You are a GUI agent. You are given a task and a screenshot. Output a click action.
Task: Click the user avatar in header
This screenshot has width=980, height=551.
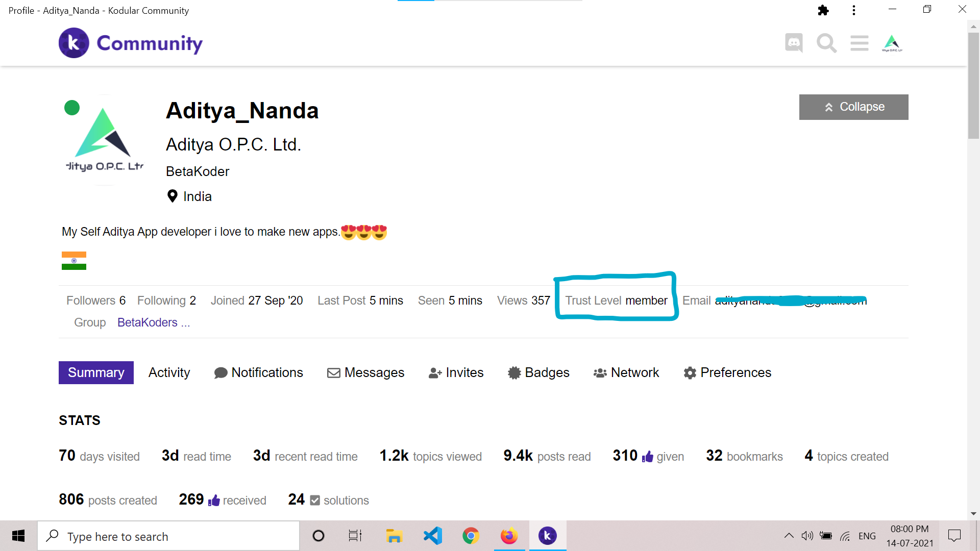point(892,43)
